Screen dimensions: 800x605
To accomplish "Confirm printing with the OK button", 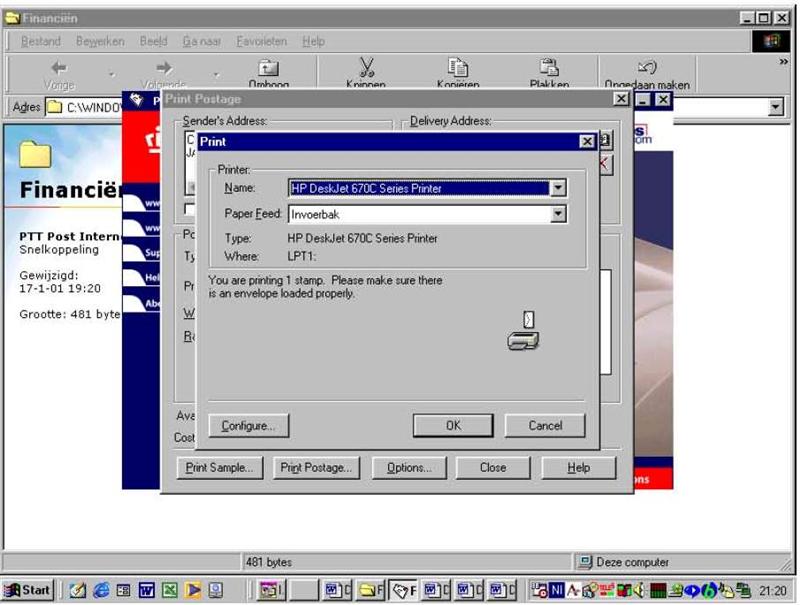I will (453, 425).
